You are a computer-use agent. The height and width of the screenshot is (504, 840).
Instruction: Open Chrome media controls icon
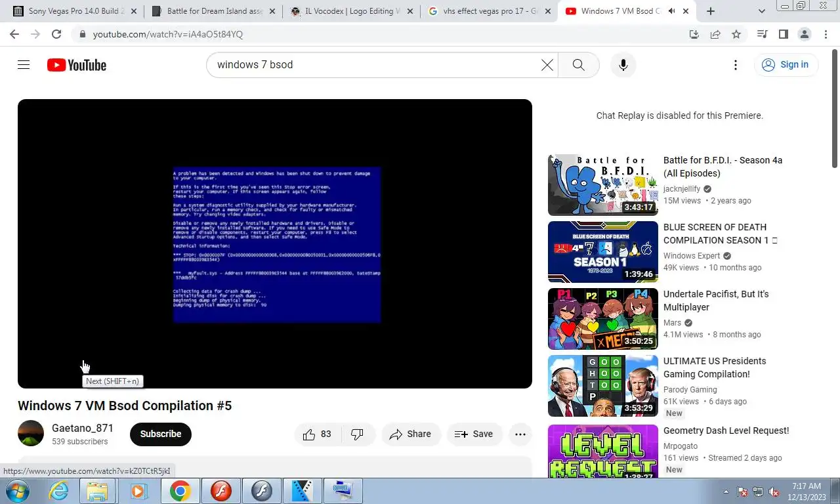(x=762, y=34)
